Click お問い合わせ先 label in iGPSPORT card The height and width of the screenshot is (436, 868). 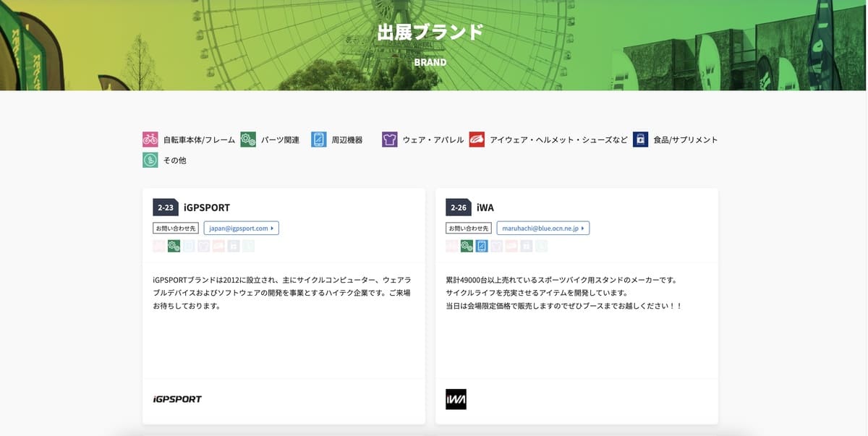coord(176,228)
